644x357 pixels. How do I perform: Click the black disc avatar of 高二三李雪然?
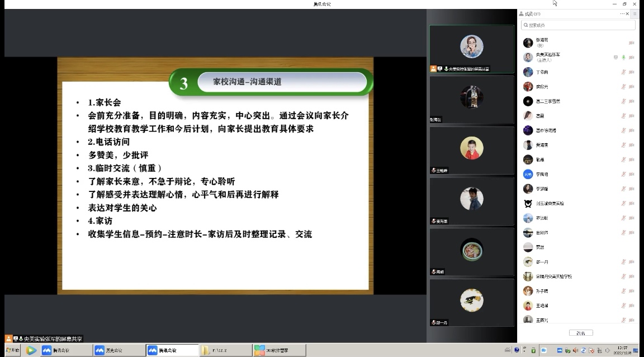(528, 101)
